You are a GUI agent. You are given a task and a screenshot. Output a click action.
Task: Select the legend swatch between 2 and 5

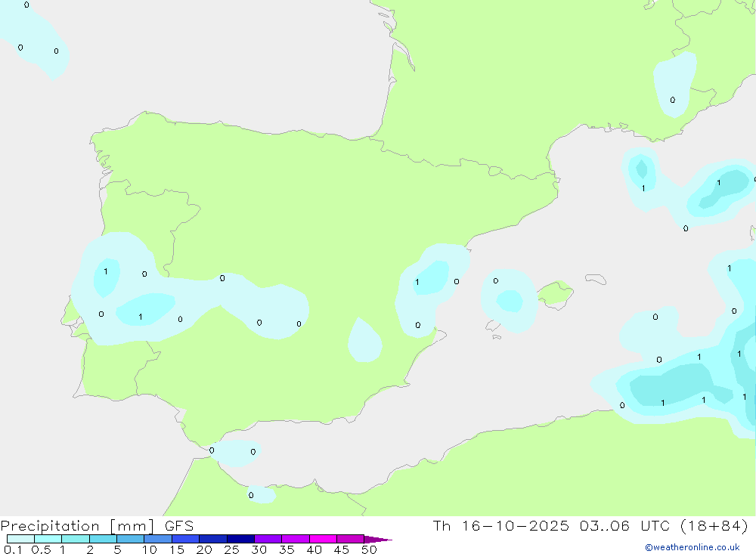pyautogui.click(x=103, y=539)
